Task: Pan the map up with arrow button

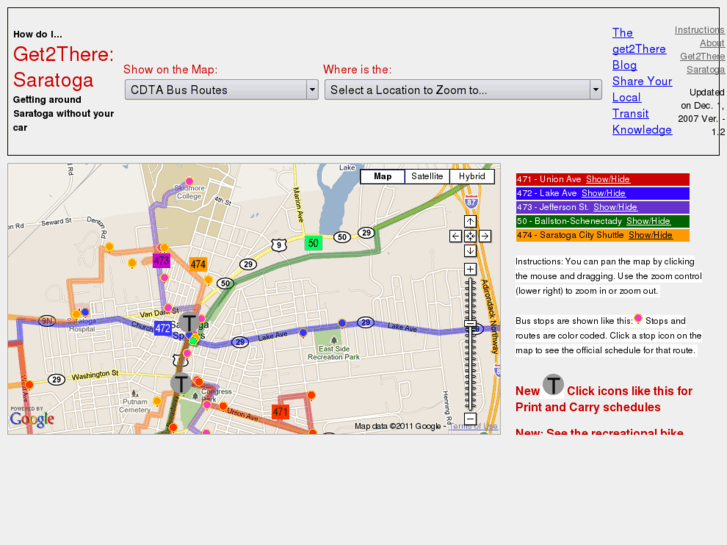Action: coord(470,222)
